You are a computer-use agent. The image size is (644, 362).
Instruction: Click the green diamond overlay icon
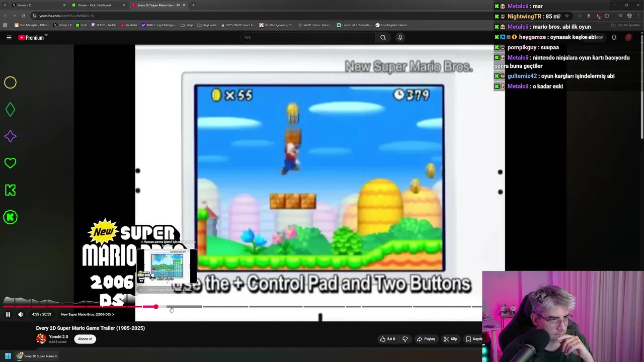point(10,110)
